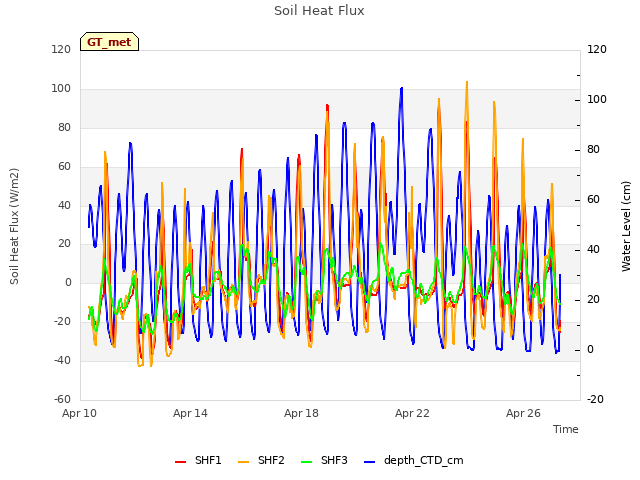Screen dimensions: 640x480
Task: Click the right axis -20 tick label
Action: pyautogui.click(x=596, y=399)
